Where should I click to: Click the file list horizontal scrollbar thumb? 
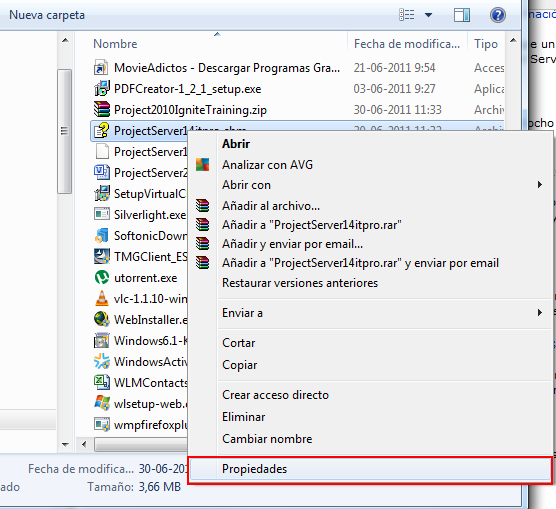[x=141, y=444]
